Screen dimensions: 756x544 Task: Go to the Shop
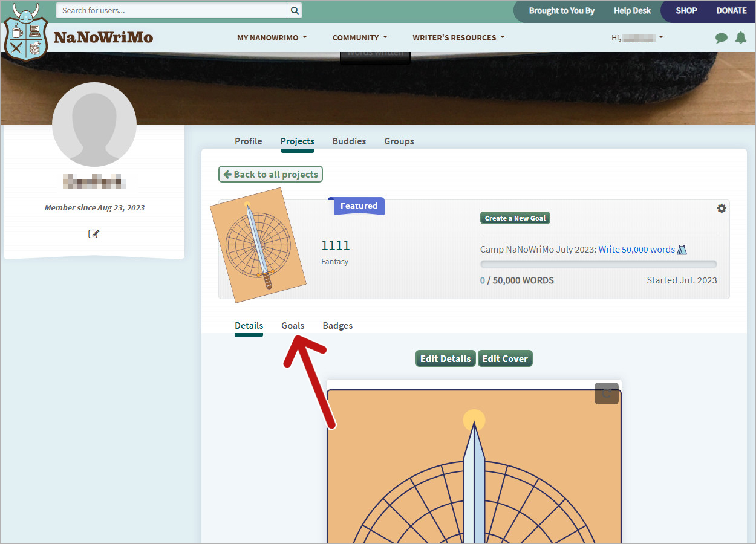click(x=686, y=11)
